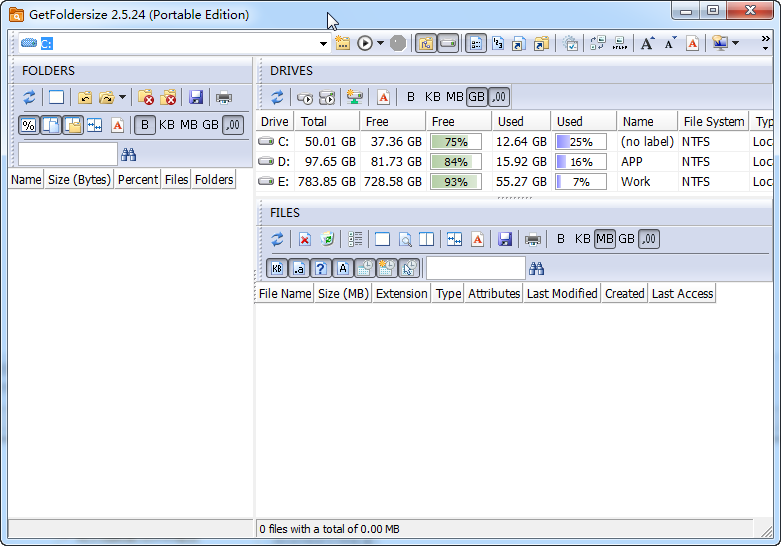Select GB unit in FOLDERS panel
The width and height of the screenshot is (781, 546).
tap(210, 125)
